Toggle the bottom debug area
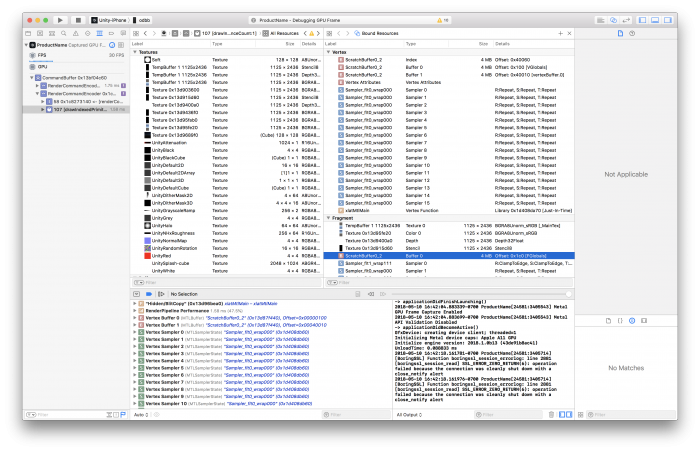 [655, 19]
